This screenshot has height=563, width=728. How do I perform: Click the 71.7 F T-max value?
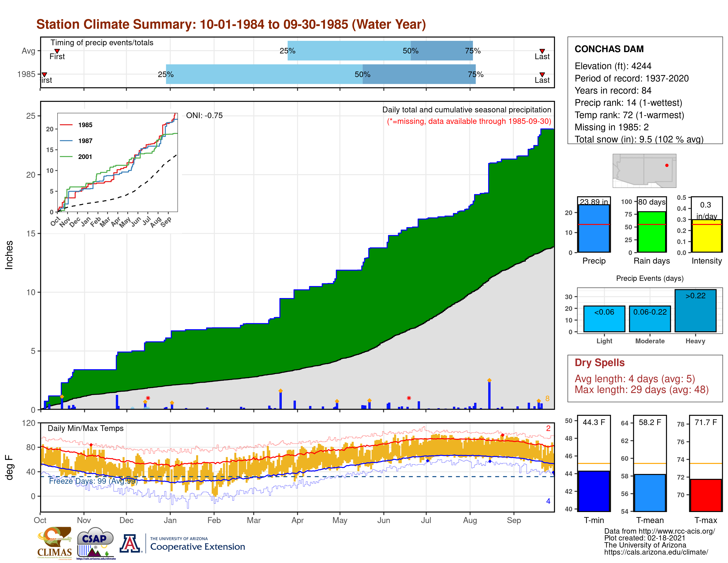click(706, 422)
